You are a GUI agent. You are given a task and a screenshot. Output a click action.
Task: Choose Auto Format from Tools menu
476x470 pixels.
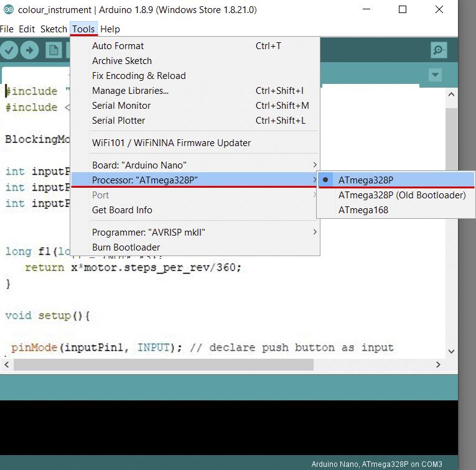click(195, 46)
